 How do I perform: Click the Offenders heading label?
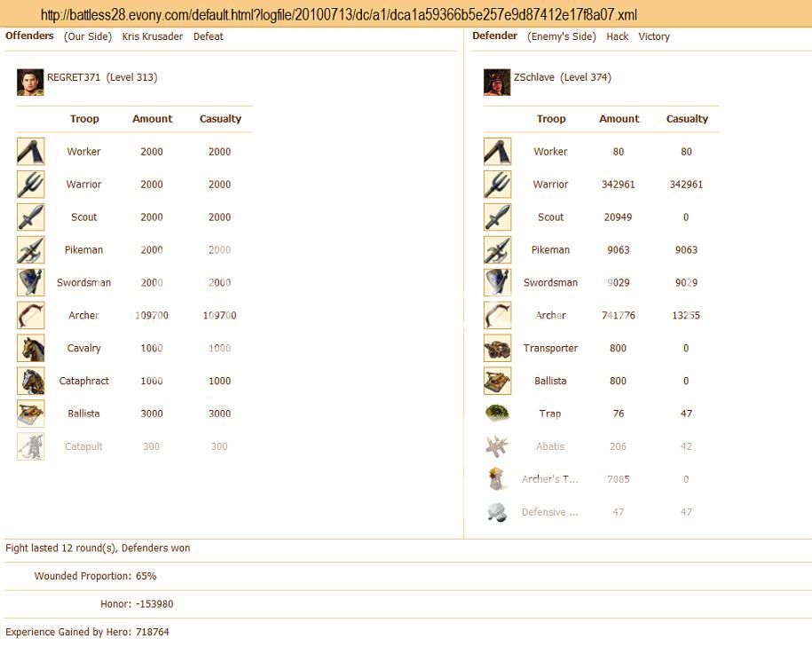29,36
